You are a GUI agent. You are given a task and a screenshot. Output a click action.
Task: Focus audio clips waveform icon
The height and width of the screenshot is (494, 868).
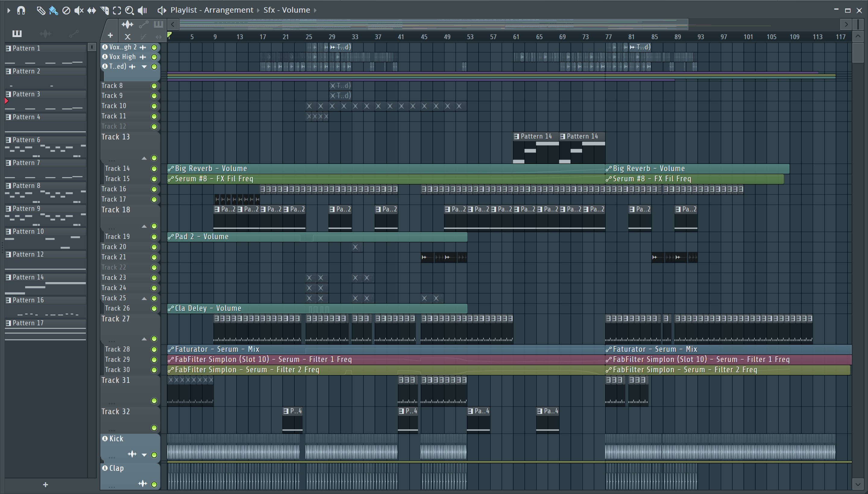pyautogui.click(x=127, y=24)
